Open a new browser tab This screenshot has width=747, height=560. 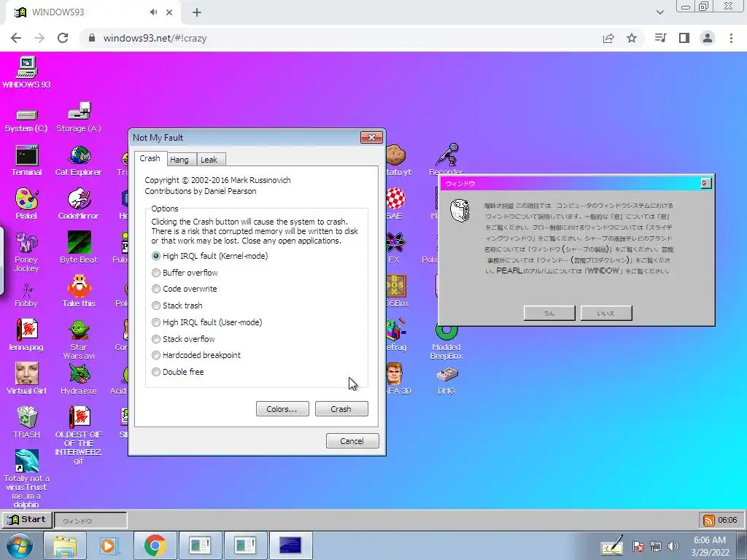tap(197, 12)
